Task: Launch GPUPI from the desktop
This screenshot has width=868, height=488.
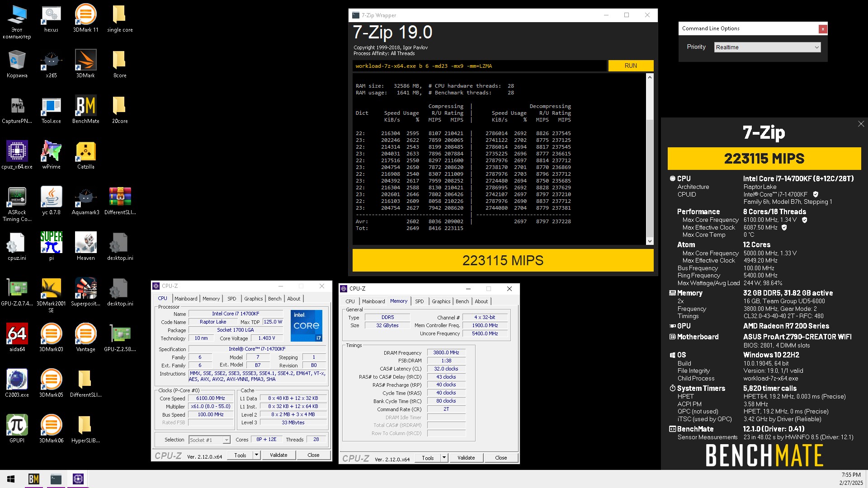Action: click(17, 429)
